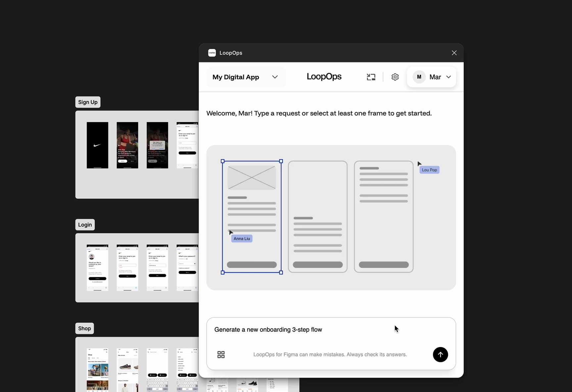Click the Lou Pop cursor label
The width and height of the screenshot is (572, 392).
429,170
